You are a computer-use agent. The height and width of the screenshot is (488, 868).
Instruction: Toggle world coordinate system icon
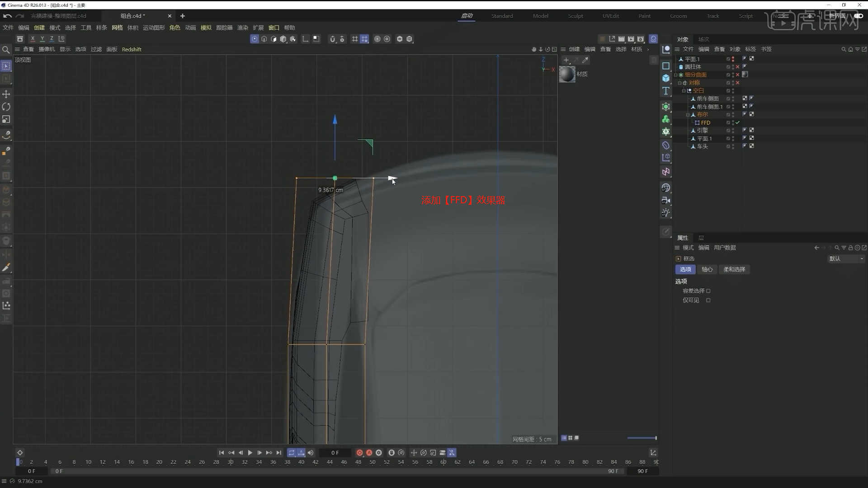point(61,39)
